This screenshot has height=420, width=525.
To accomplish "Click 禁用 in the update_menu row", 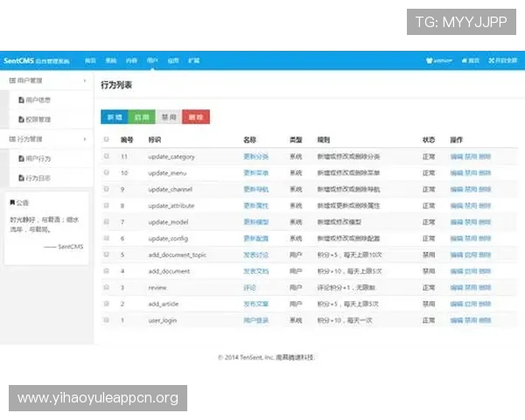I will (x=471, y=173).
